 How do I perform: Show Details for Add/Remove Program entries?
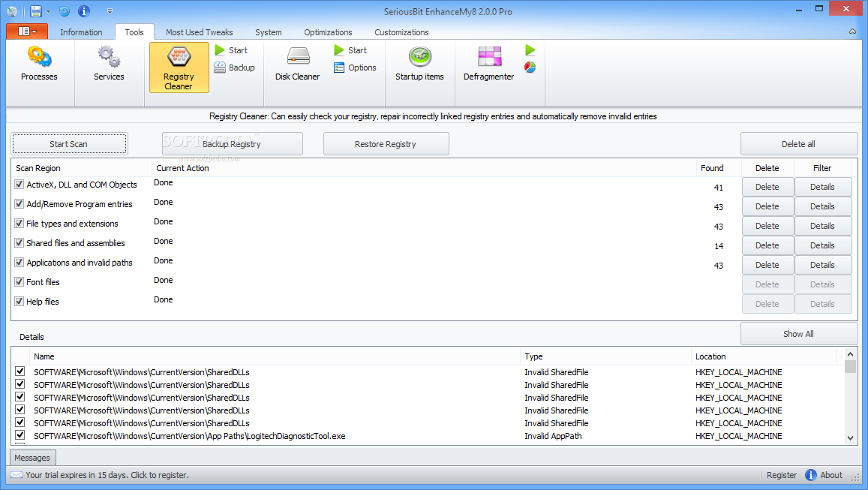point(822,206)
